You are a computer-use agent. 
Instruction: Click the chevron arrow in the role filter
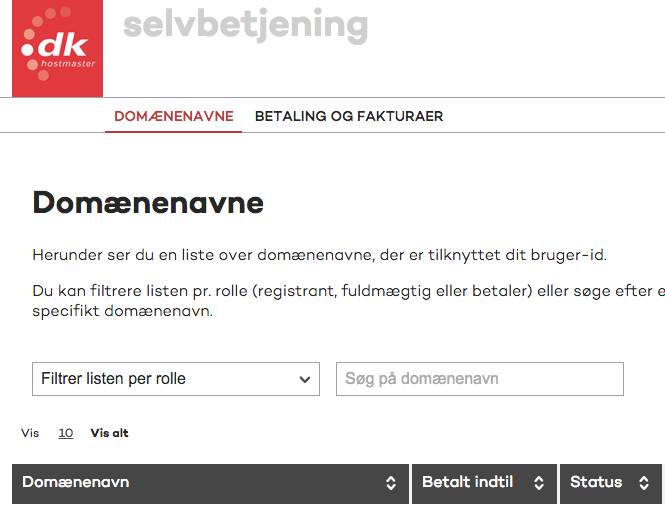[x=305, y=379]
